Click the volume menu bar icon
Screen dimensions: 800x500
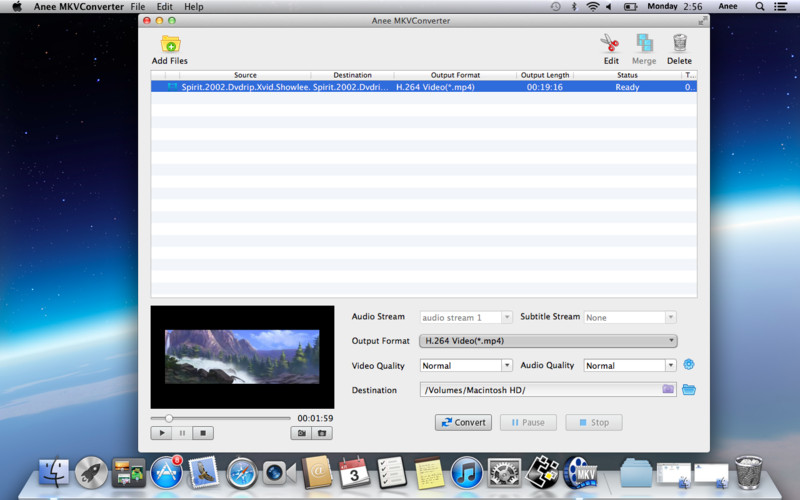click(609, 7)
